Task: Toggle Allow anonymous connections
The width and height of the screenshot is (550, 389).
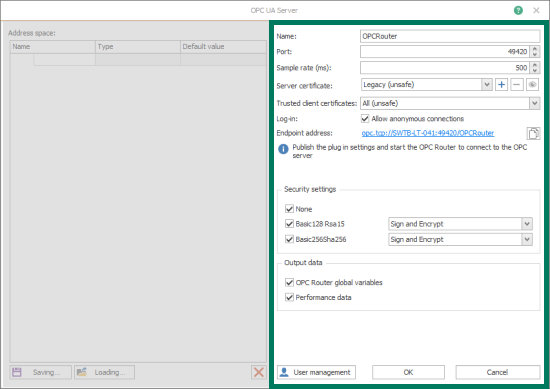Action: (365, 119)
